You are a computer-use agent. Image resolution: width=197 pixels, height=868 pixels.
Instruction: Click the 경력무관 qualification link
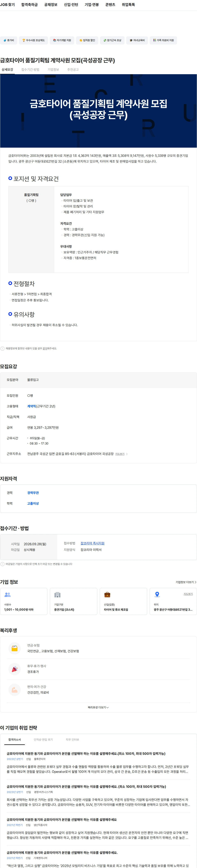[x=33, y=493]
